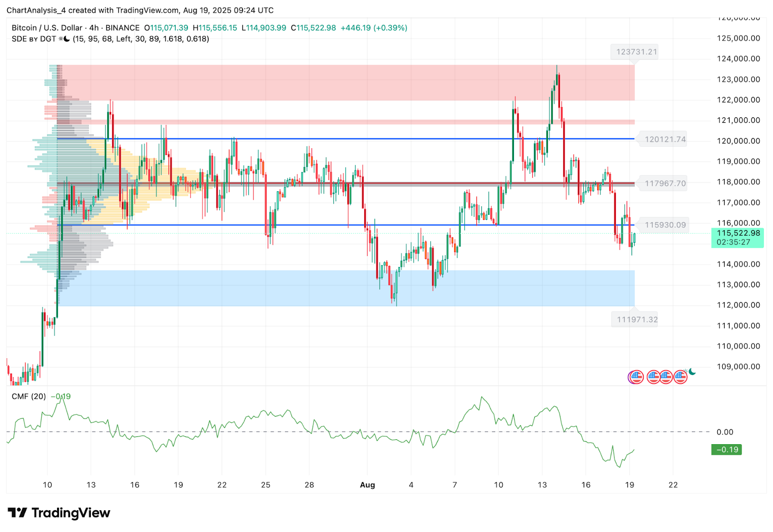773x532 pixels.
Task: Select the 111971.32 price tag
Action: click(637, 320)
